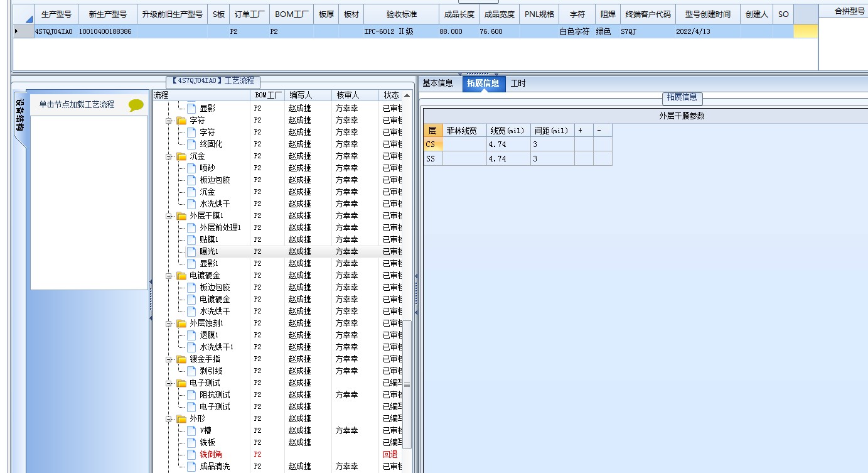Click the 终端客户代码 column header

pyautogui.click(x=648, y=14)
